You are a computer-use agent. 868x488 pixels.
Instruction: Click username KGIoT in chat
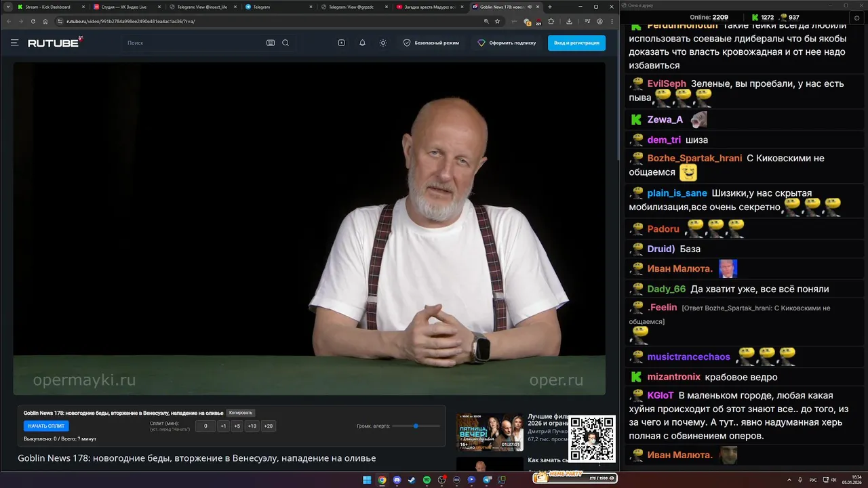pyautogui.click(x=660, y=395)
